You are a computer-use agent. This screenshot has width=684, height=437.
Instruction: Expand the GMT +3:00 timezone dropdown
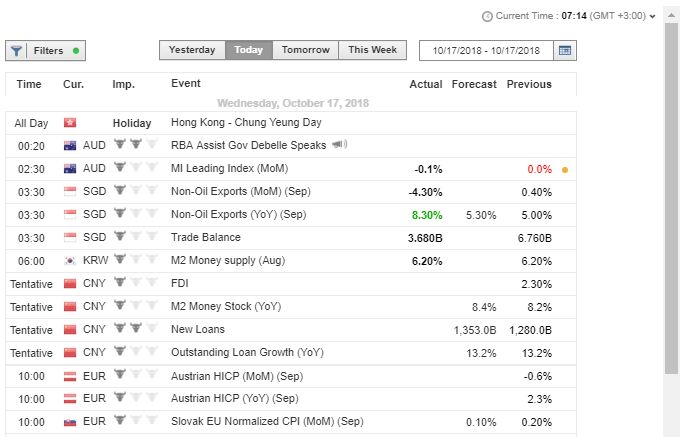click(x=652, y=16)
